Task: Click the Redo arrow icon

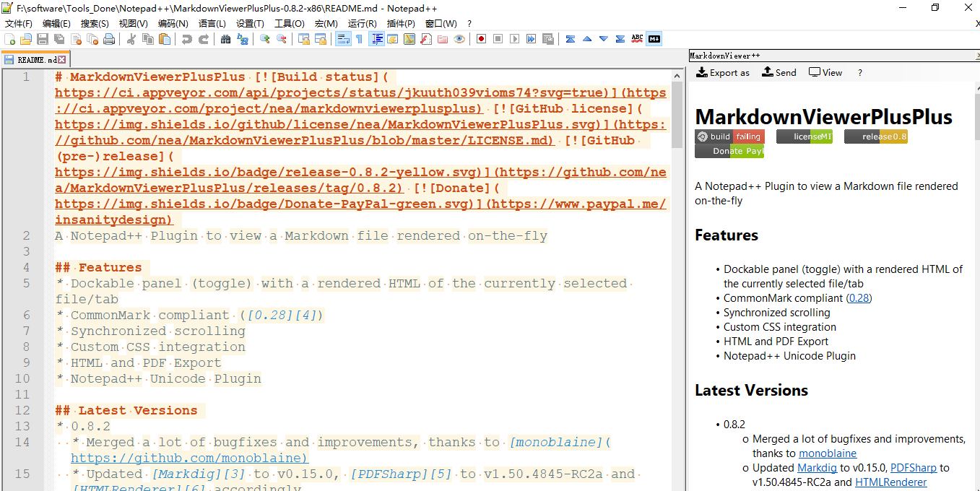Action: [203, 39]
